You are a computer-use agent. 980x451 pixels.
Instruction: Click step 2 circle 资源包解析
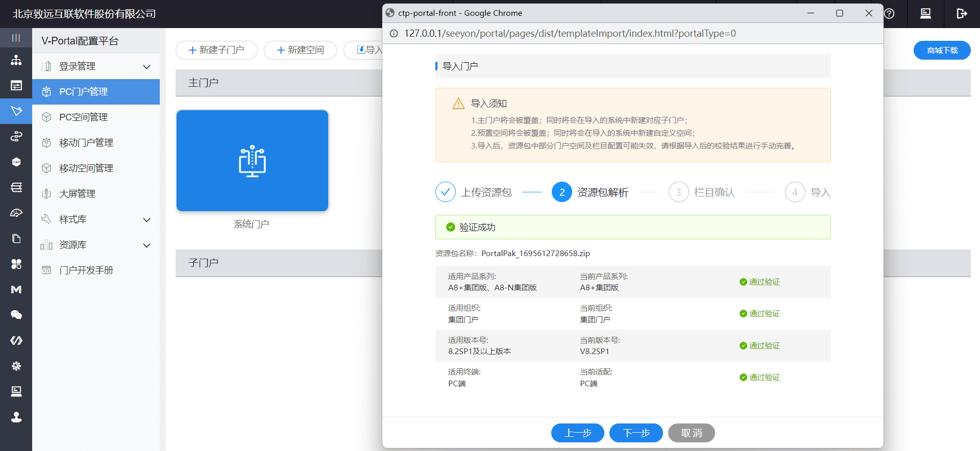[562, 192]
